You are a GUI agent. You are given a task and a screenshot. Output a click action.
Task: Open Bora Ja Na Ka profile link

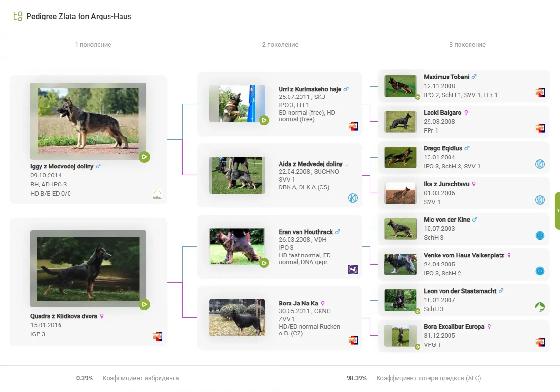[x=298, y=303]
